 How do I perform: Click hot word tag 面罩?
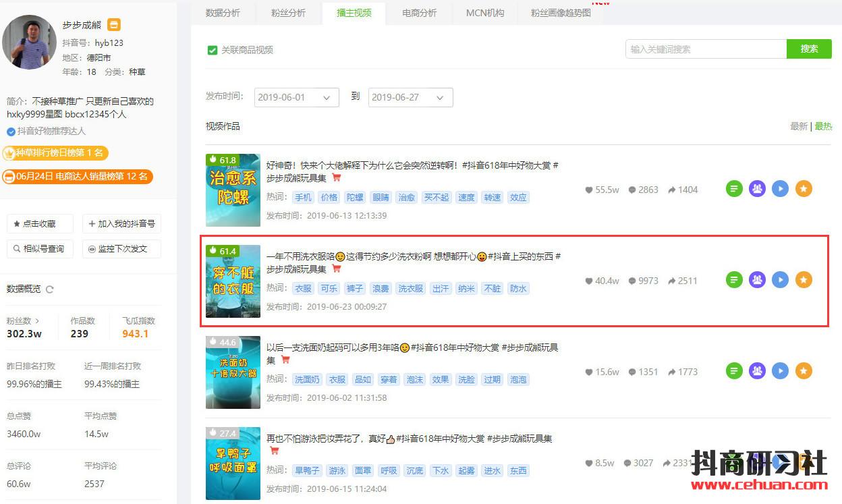pyautogui.click(x=363, y=470)
